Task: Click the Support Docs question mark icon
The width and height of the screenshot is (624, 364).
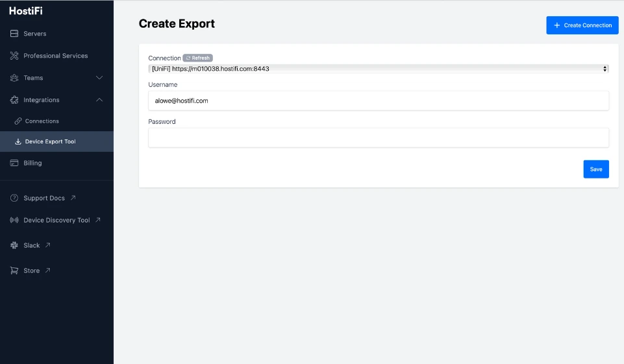Action: 14,198
